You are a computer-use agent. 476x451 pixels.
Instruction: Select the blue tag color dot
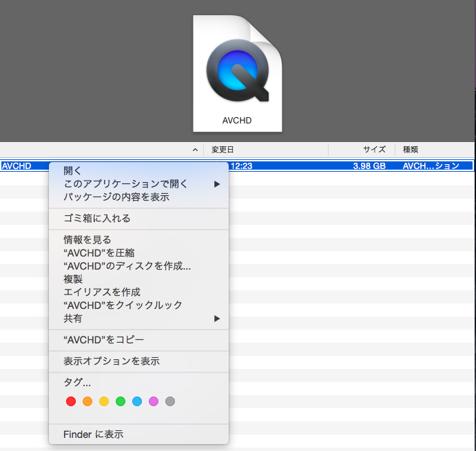click(137, 401)
